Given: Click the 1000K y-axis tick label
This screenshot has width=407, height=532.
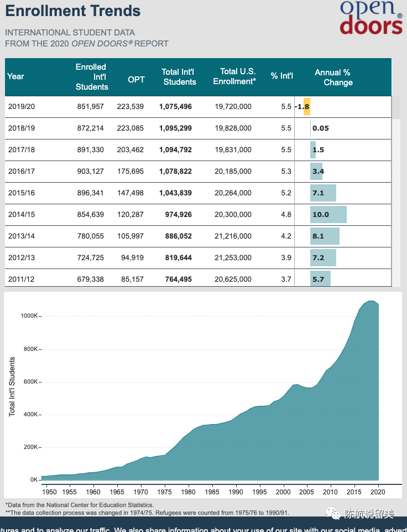Looking at the screenshot, I should [29, 316].
